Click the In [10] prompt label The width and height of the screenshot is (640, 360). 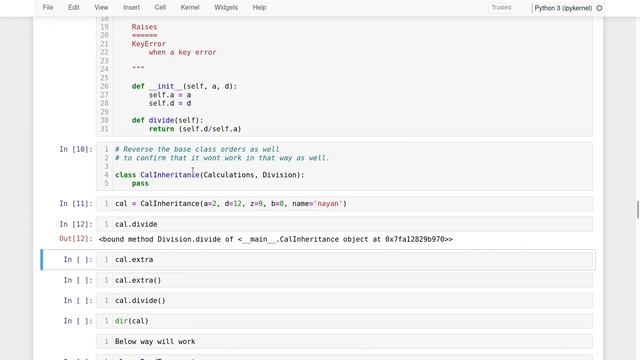tap(76, 149)
